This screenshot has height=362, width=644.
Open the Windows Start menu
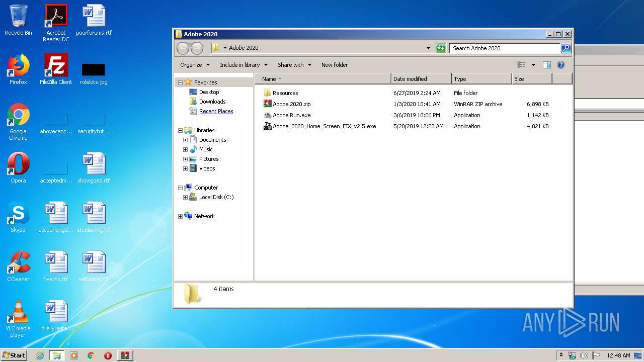[14, 355]
